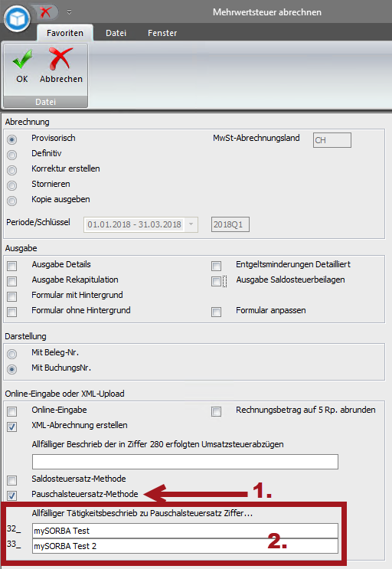The image size is (392, 569).
Task: Select the Stornieren radio option
Action: tap(12, 185)
